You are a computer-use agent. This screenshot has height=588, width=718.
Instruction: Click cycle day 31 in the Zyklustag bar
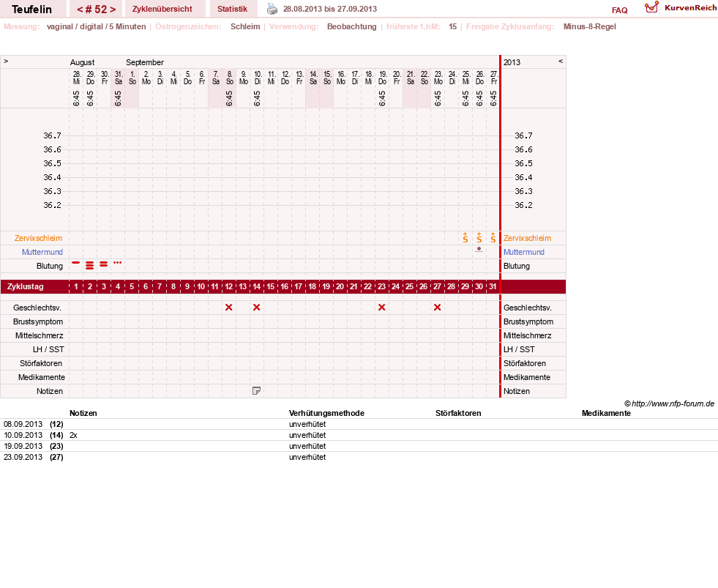point(493,286)
